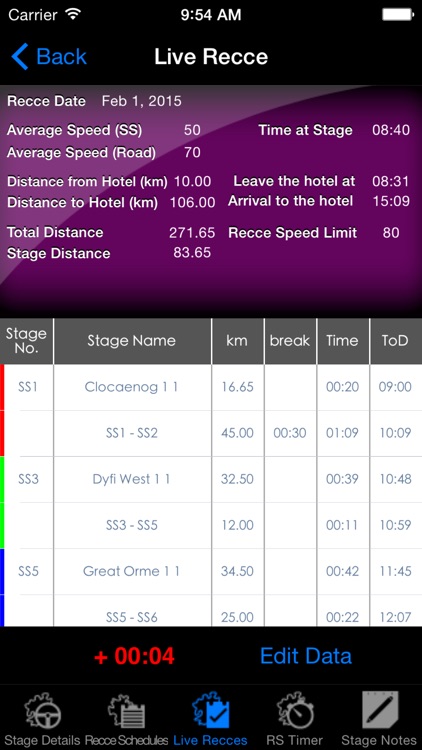
Task: Tap the Recce Speed Limit value 80
Action: click(391, 233)
